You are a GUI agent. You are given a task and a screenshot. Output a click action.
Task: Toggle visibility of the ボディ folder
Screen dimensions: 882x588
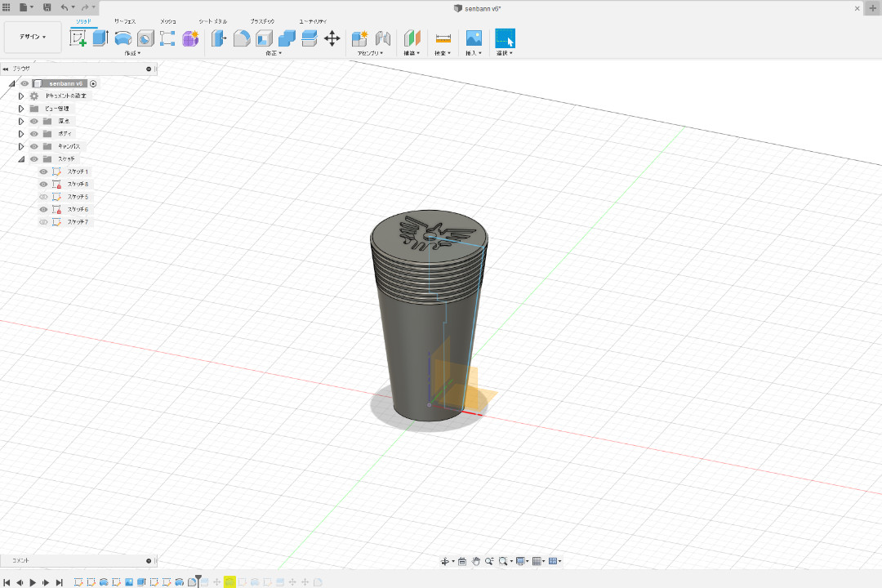point(34,133)
